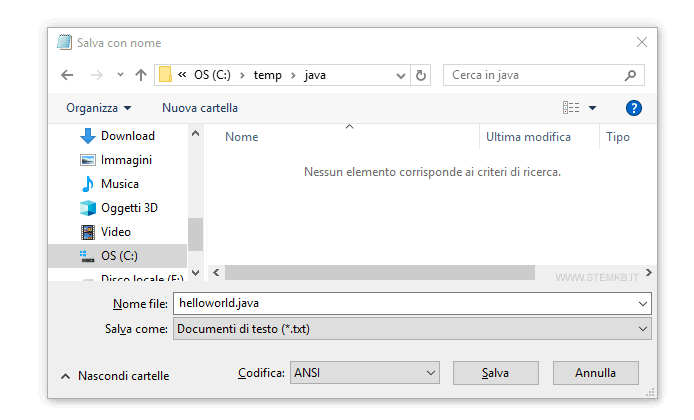694x420 pixels.
Task: Select the OS (C:) drive
Action: pyautogui.click(x=119, y=256)
